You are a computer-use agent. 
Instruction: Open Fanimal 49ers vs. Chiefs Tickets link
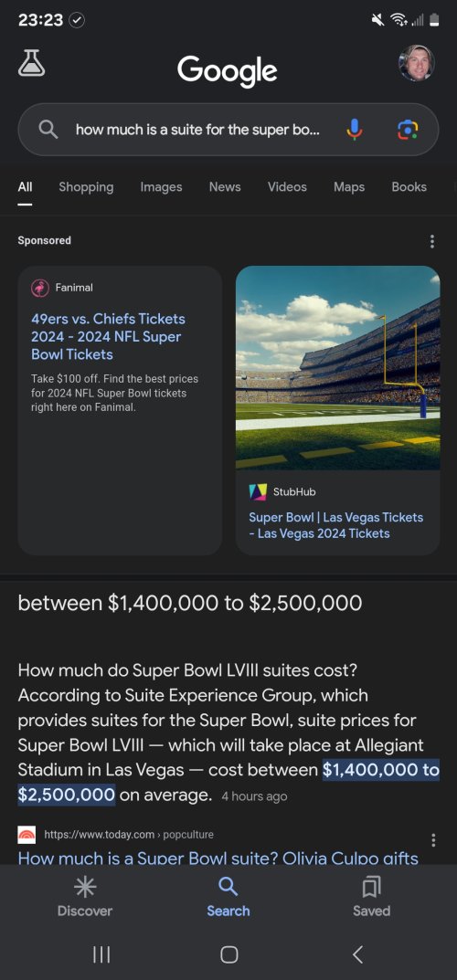(x=108, y=336)
